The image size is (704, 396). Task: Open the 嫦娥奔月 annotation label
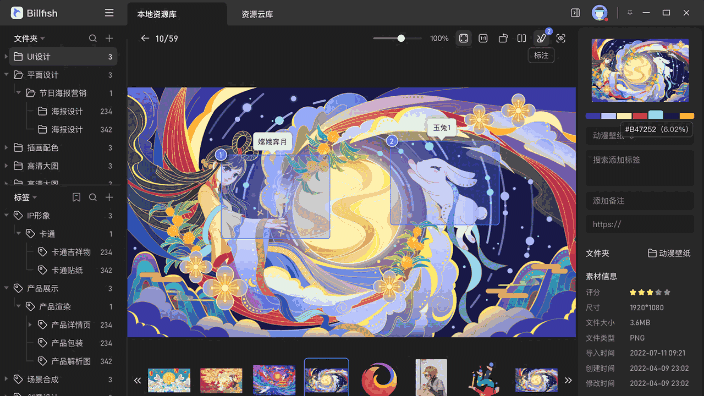click(x=272, y=142)
